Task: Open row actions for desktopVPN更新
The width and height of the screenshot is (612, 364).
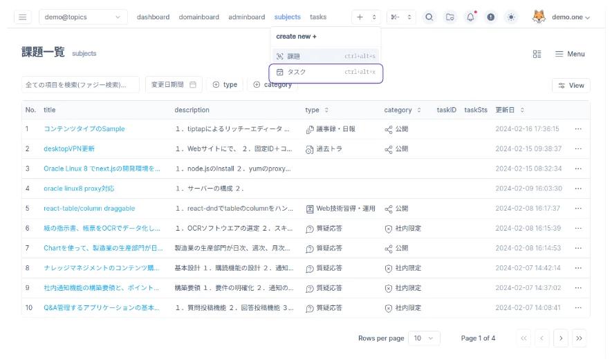Action: [x=578, y=149]
